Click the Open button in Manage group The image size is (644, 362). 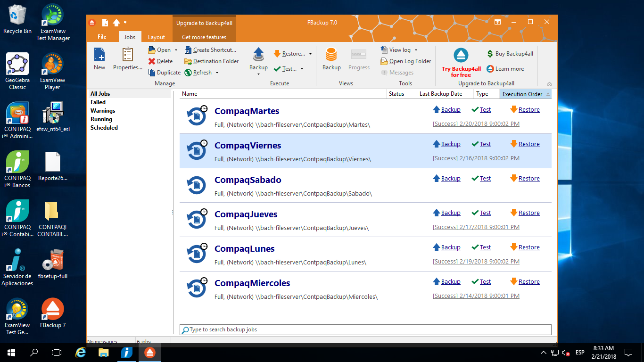pyautogui.click(x=159, y=50)
